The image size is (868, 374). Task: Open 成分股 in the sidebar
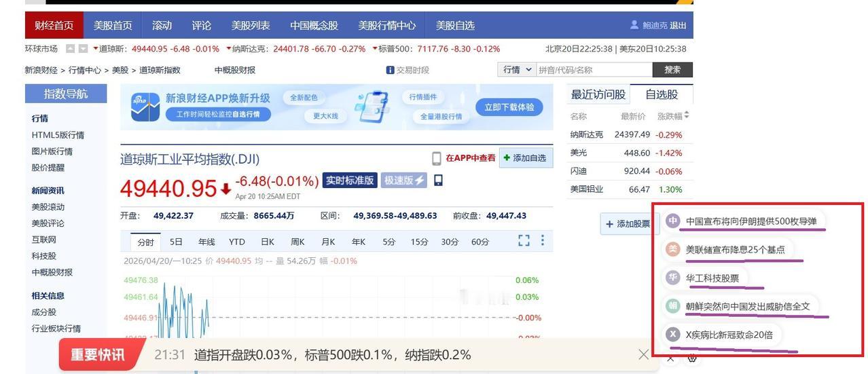[43, 312]
